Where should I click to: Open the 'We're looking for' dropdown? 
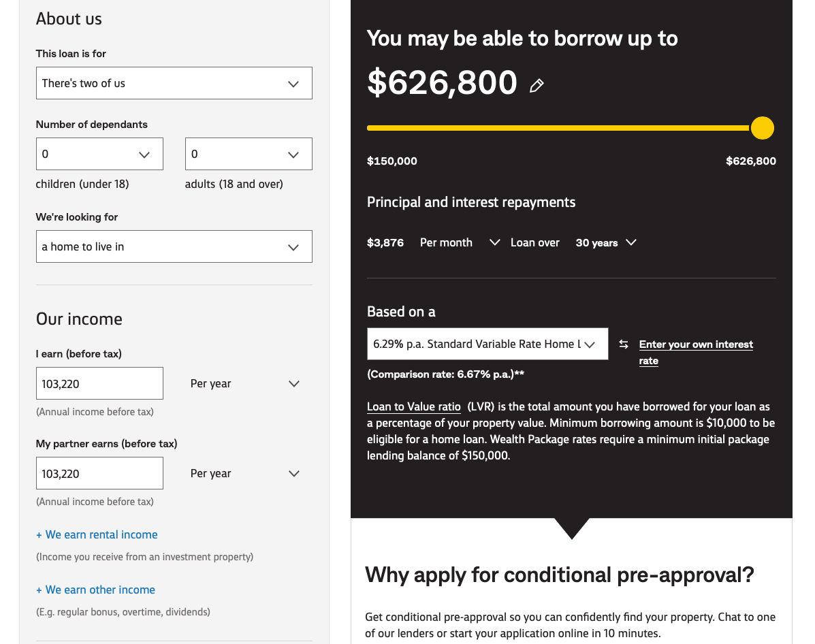click(174, 246)
